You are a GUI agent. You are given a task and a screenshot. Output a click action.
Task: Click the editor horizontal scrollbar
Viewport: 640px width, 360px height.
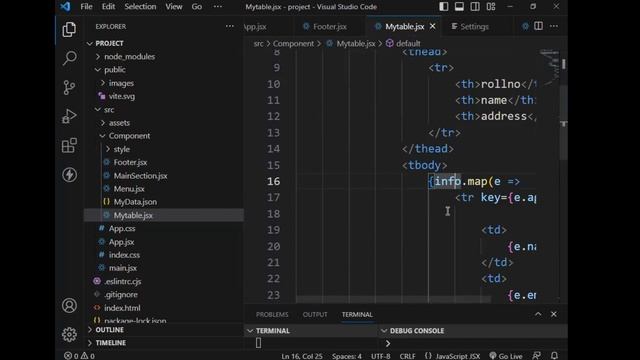tap(393, 299)
